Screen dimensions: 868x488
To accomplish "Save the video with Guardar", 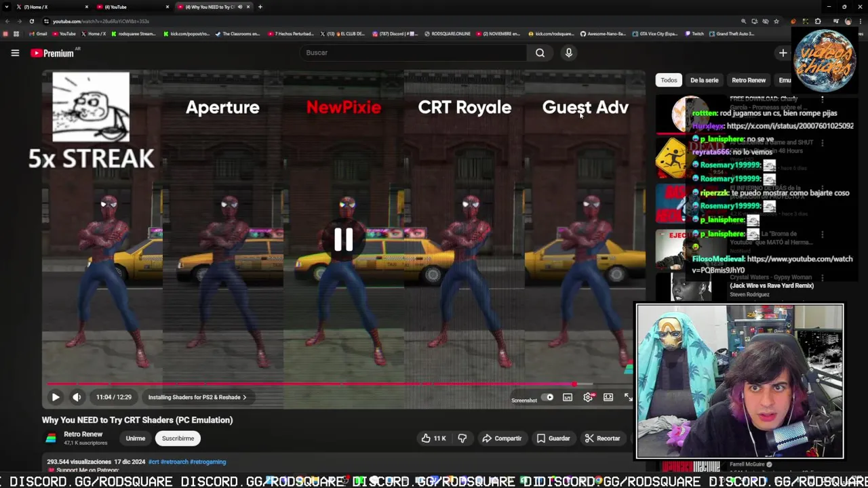I will (553, 439).
